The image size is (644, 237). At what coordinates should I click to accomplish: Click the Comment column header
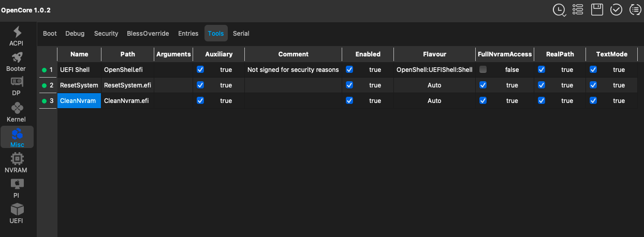[293, 54]
